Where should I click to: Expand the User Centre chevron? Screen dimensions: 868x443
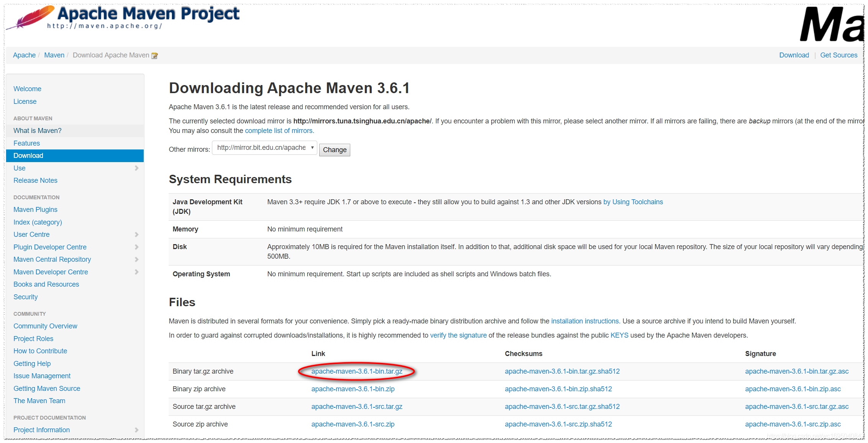[136, 235]
